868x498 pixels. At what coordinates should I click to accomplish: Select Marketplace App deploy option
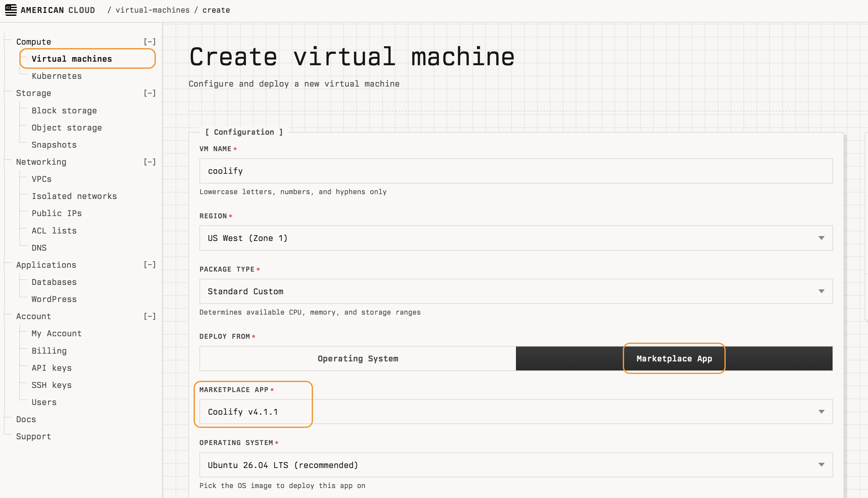click(674, 358)
